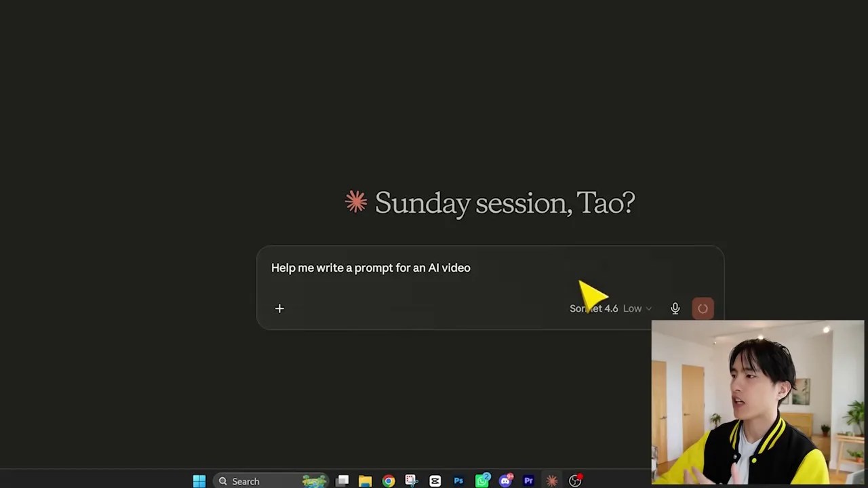Open OBS Studio from the taskbar
868x488 pixels.
click(x=575, y=481)
